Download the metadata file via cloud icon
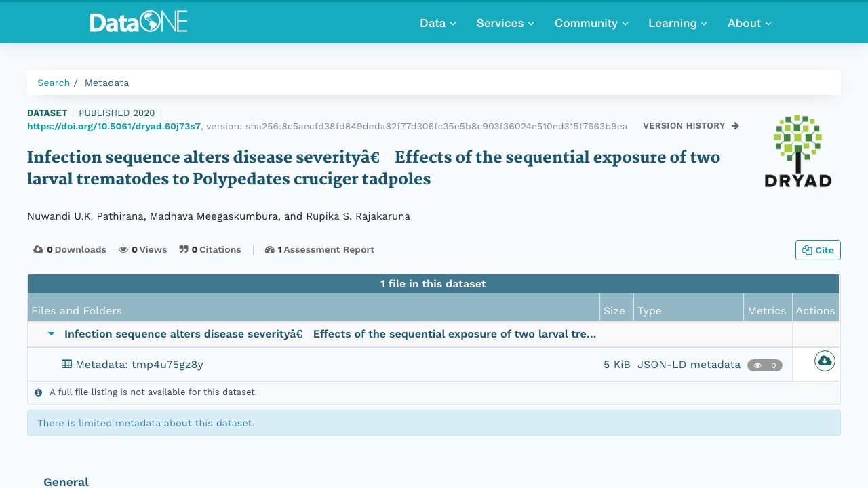 [x=825, y=361]
